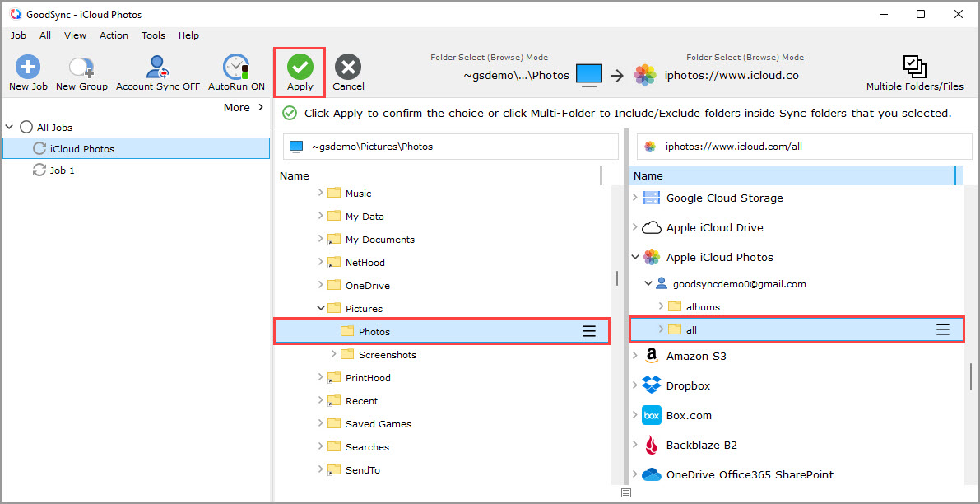
Task: Toggle Account Sync off state
Action: point(157,72)
